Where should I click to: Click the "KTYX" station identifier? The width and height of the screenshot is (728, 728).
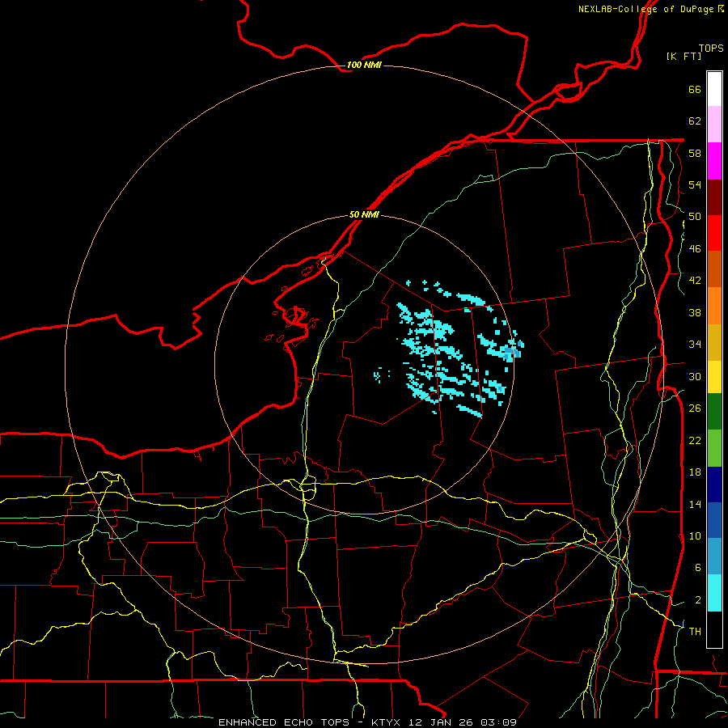coord(386,722)
